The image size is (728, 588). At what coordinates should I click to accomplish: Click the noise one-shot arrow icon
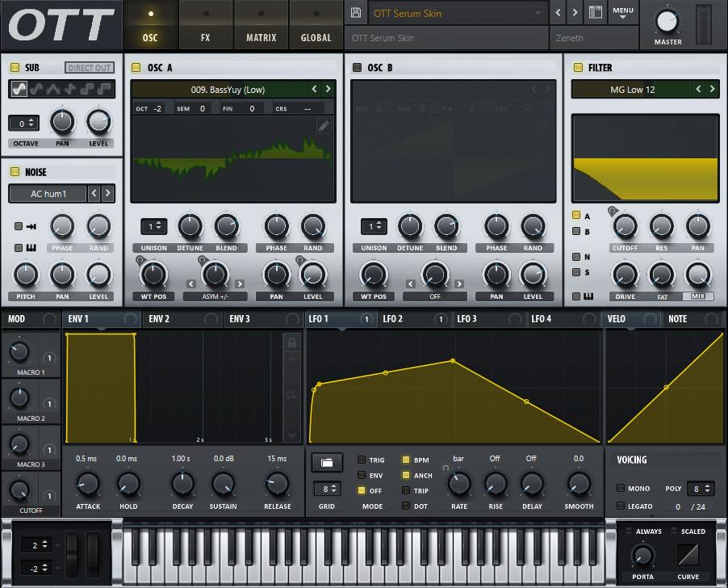(31, 226)
